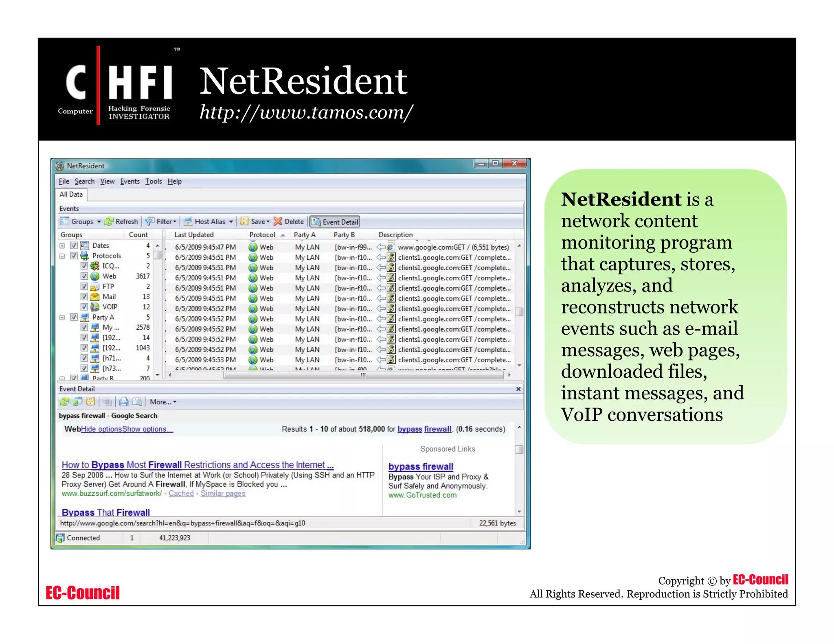Screen dimensions: 834x644
Task: Click the Groups toolbar icon
Action: pyautogui.click(x=64, y=221)
